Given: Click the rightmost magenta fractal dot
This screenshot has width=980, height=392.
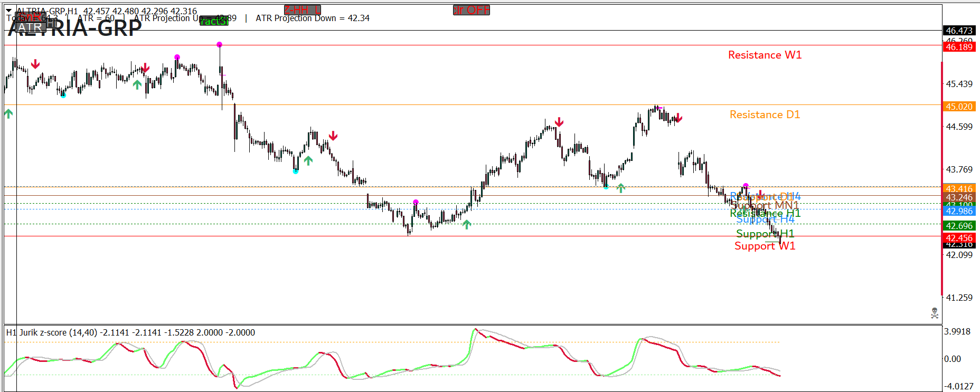Looking at the screenshot, I should point(746,186).
